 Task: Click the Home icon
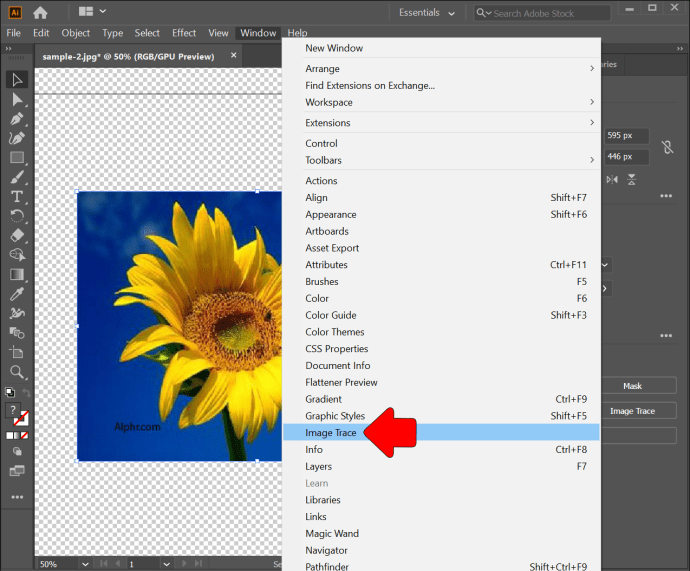pyautogui.click(x=40, y=13)
